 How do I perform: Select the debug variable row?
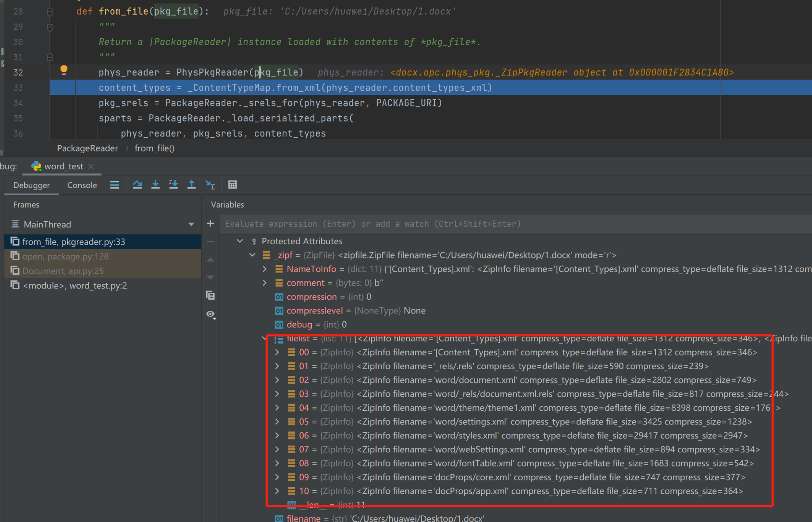(x=516, y=325)
